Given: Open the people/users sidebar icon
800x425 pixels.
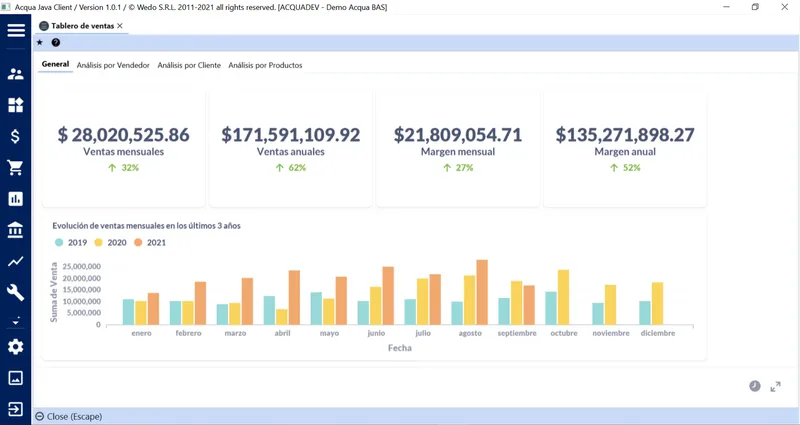Looking at the screenshot, I should (x=16, y=74).
